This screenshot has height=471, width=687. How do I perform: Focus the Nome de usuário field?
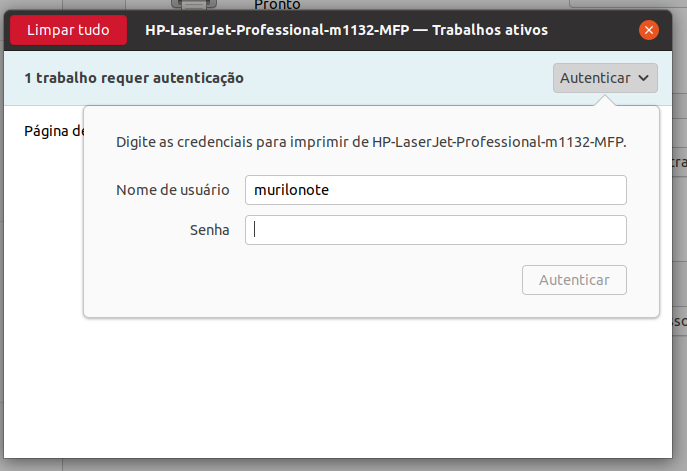(x=436, y=190)
